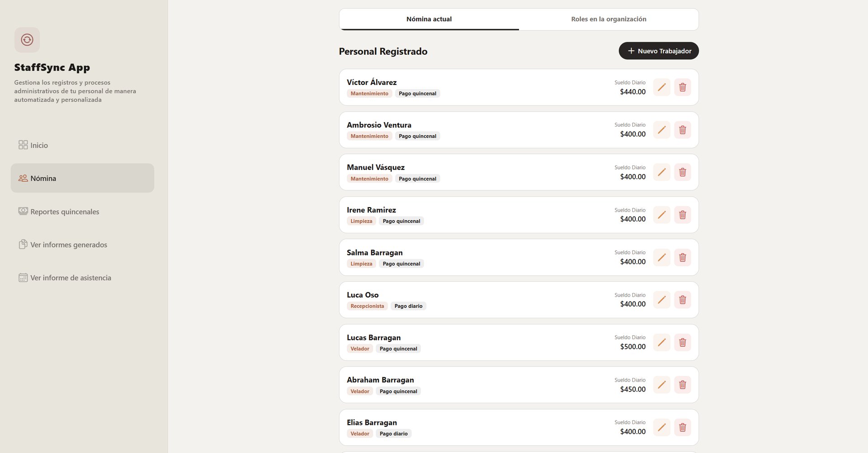Click Elias Barragan's Pago diario badge
Screen dimensions: 868x453
click(x=393, y=434)
